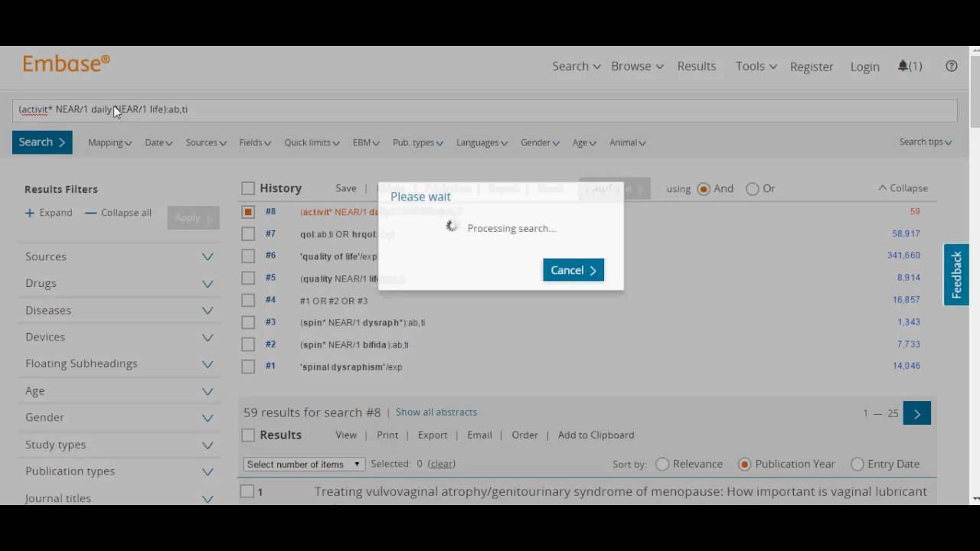The width and height of the screenshot is (980, 551).
Task: Go to next results page arrow
Action: [917, 413]
